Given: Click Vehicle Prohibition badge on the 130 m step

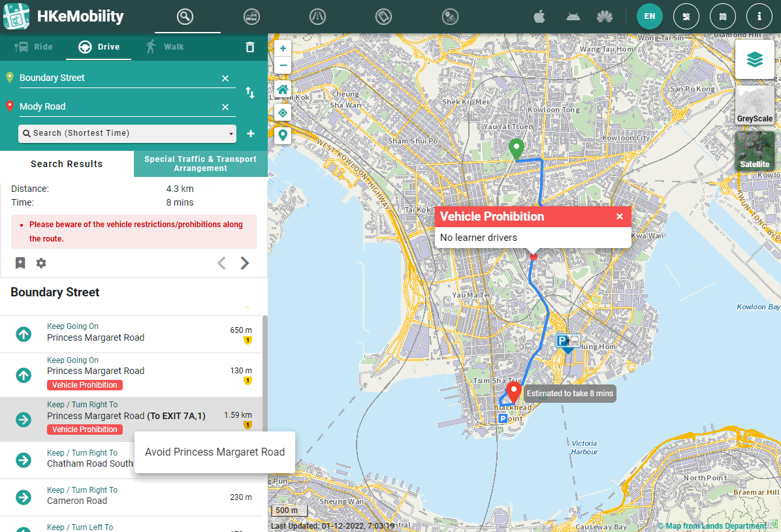Looking at the screenshot, I should 85,385.
